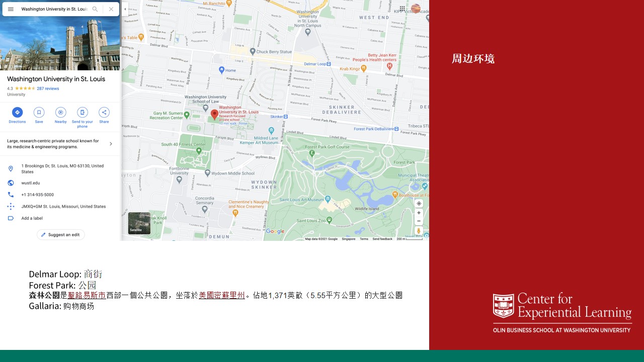Zoom out the map with minus
Screen dimensions: 644x362
coord(419,221)
